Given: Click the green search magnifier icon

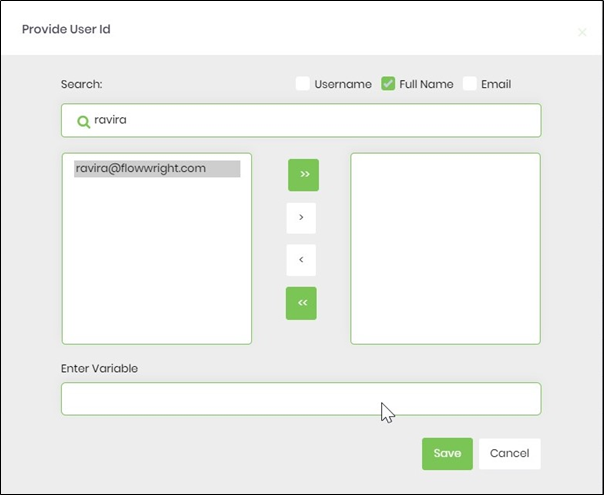Looking at the screenshot, I should pyautogui.click(x=83, y=122).
